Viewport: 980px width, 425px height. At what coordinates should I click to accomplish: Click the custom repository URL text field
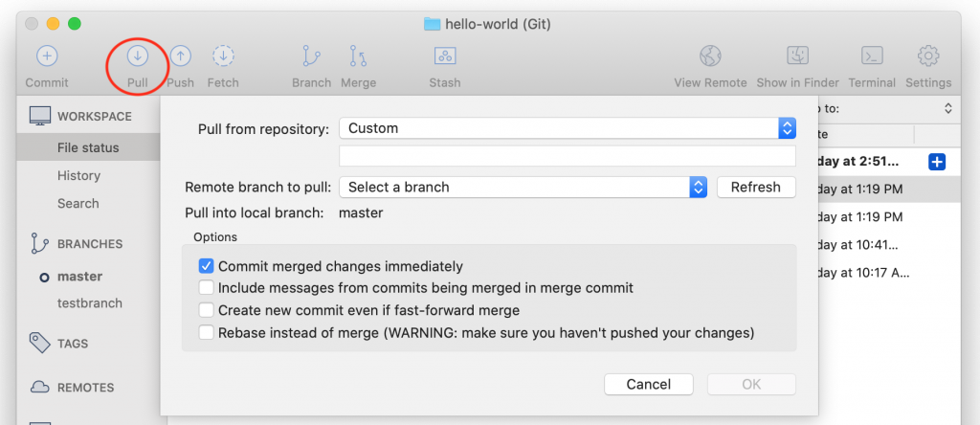[567, 156]
